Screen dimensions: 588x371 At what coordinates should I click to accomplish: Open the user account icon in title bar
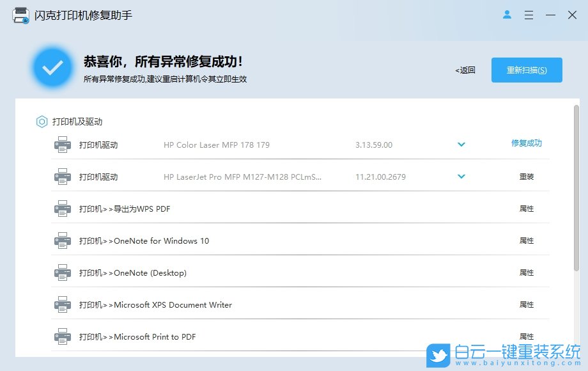pyautogui.click(x=507, y=15)
